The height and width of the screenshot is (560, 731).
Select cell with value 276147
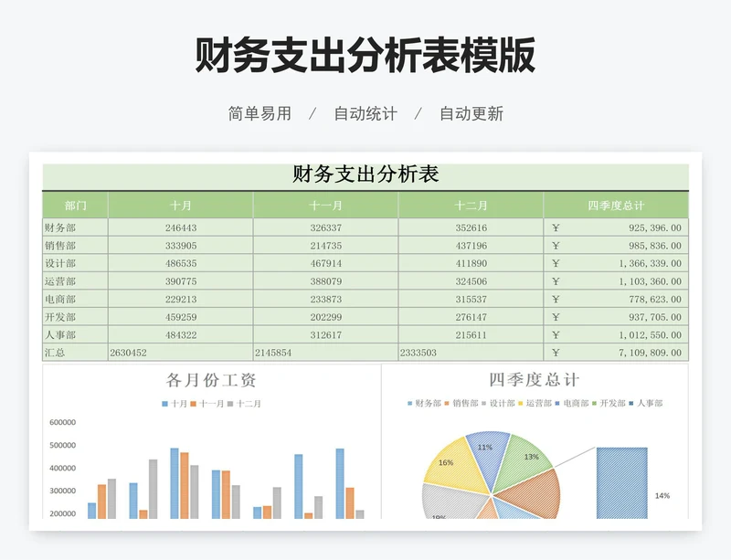(x=471, y=317)
